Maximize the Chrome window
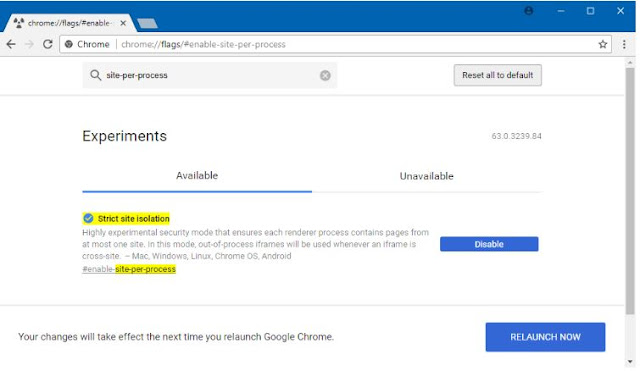Viewport: 640px width, 371px height. pos(590,11)
